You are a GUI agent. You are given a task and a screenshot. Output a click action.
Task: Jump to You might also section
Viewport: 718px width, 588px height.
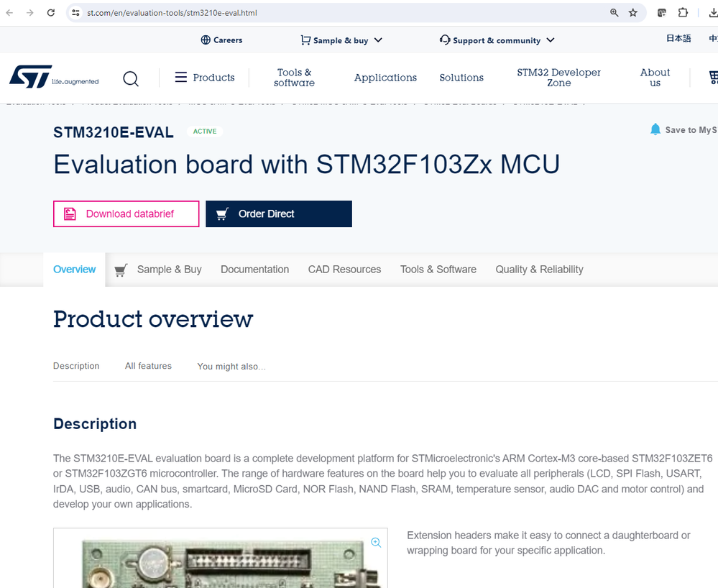point(231,367)
